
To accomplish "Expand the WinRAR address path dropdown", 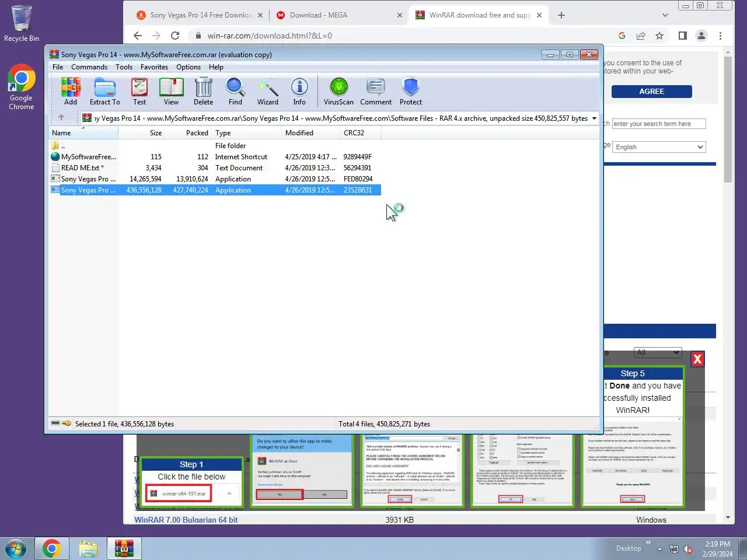I will [x=594, y=118].
